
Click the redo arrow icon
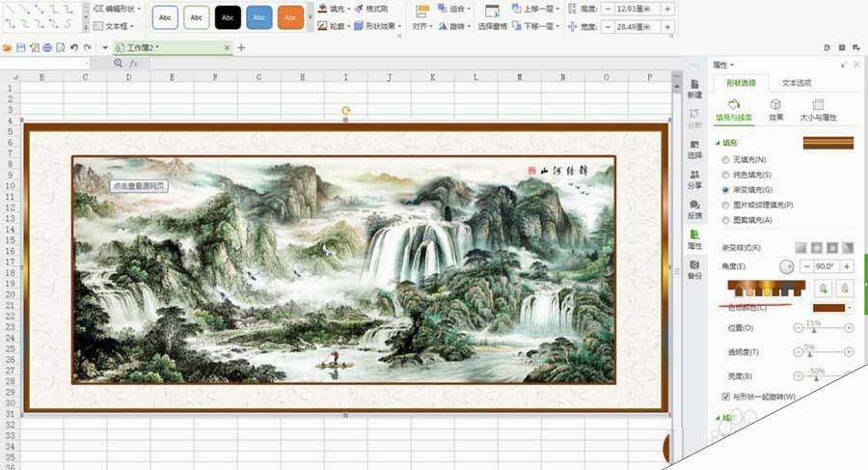point(88,48)
